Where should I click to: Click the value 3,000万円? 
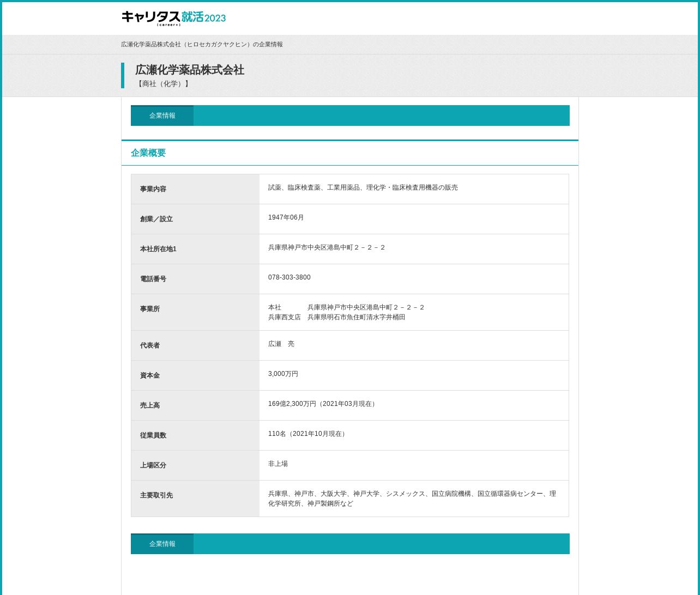click(x=283, y=374)
